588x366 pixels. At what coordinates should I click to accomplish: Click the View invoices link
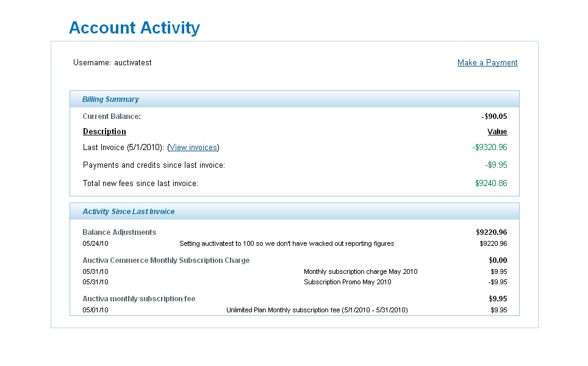pos(192,147)
